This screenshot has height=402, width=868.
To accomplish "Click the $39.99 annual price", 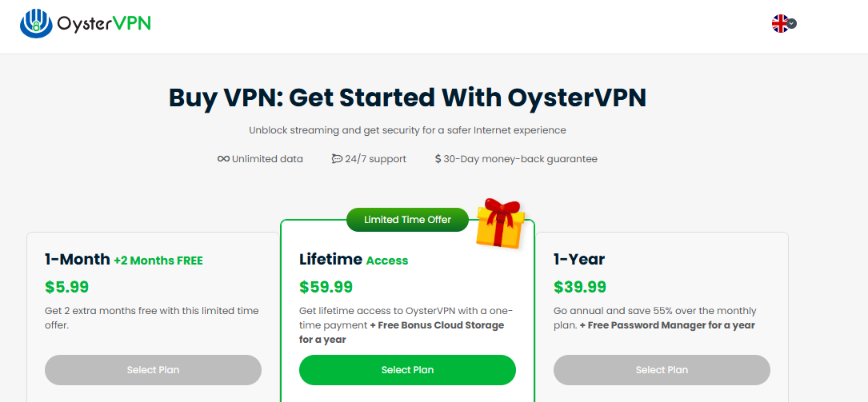I will coord(580,287).
